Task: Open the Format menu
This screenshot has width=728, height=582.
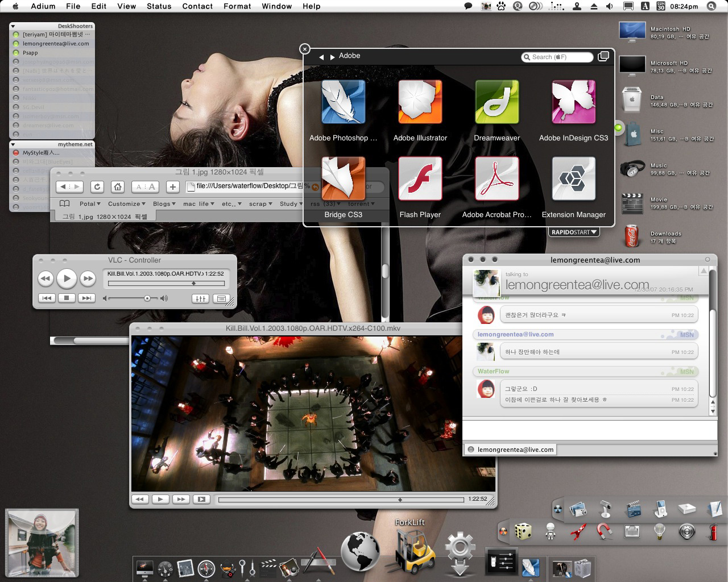Action: click(x=237, y=6)
